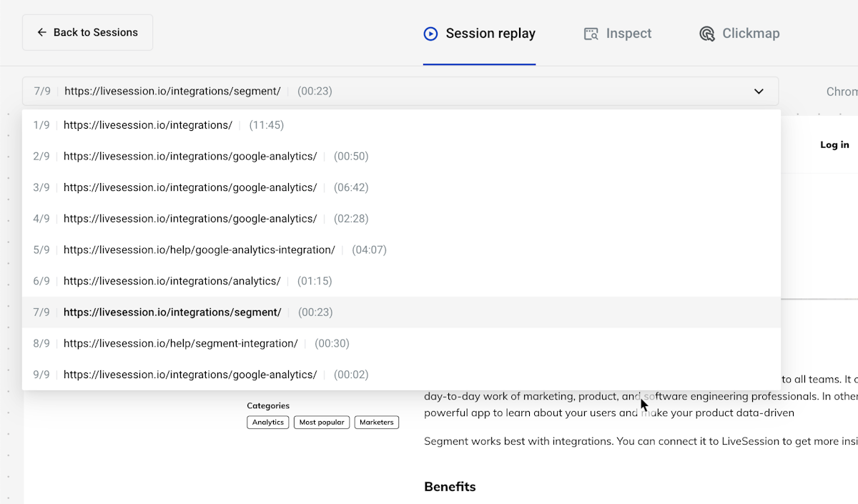
Task: Select page 5/9 help google-analytics-integration
Action: click(x=199, y=250)
